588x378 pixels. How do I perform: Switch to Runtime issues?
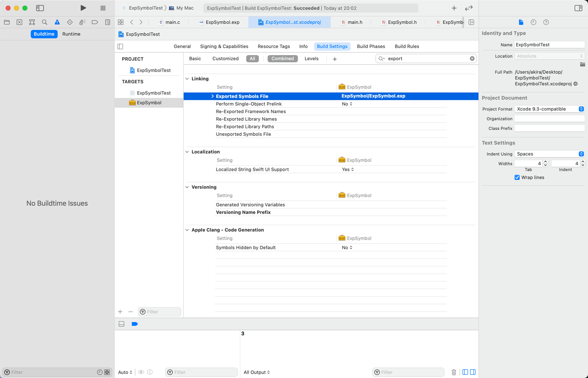71,34
